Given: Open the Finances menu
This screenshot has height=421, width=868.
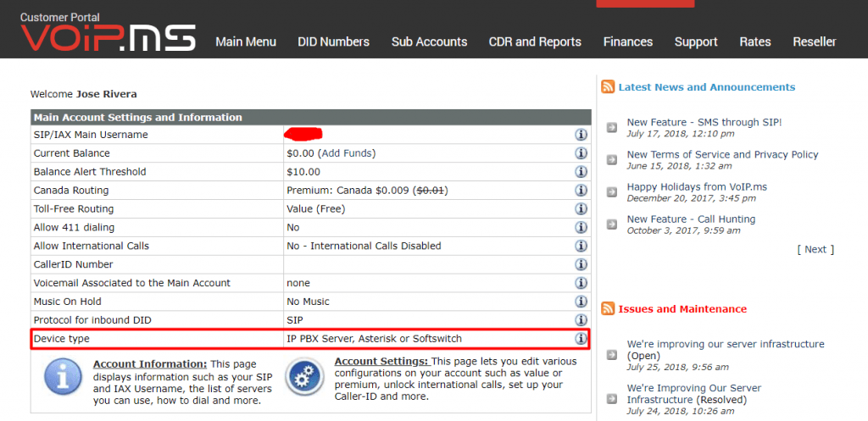Looking at the screenshot, I should 628,42.
